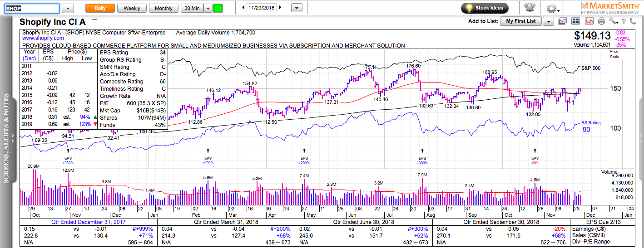Open the www.shopify.com link
Viewport: 644px width, 248px height.
click(x=43, y=39)
